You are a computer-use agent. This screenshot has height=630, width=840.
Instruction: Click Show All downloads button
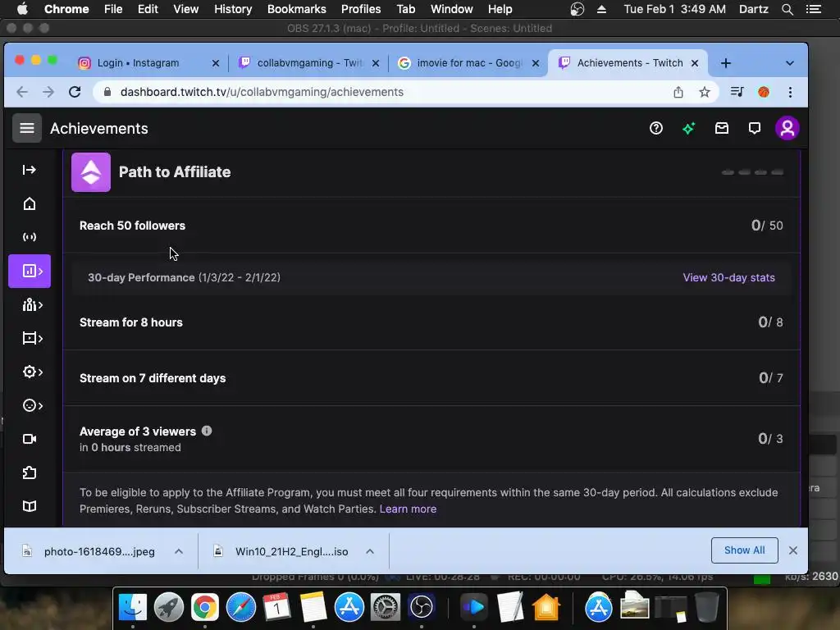pos(744,550)
